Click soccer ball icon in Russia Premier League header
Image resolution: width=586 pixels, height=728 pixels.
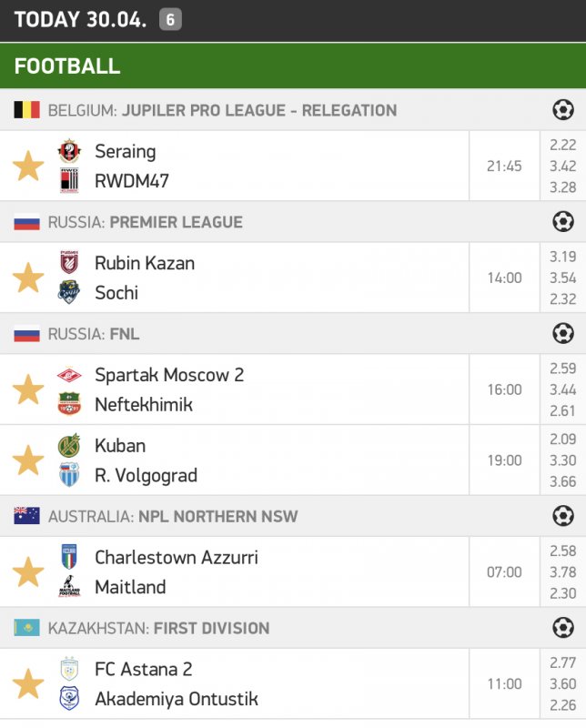(x=562, y=222)
